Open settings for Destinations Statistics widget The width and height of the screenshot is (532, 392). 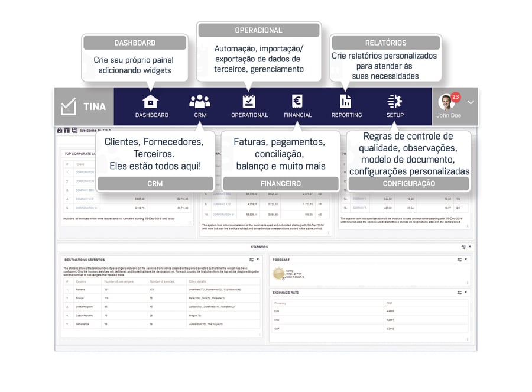click(x=251, y=260)
